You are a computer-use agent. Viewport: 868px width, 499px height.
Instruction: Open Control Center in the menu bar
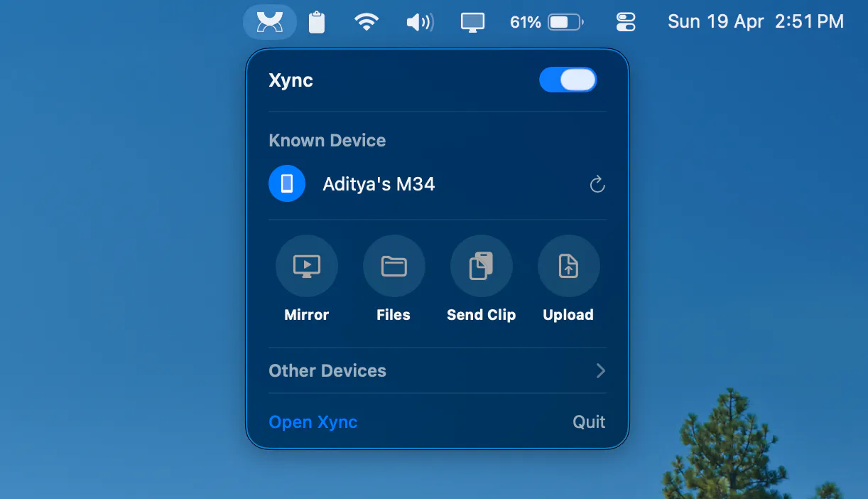tap(626, 22)
